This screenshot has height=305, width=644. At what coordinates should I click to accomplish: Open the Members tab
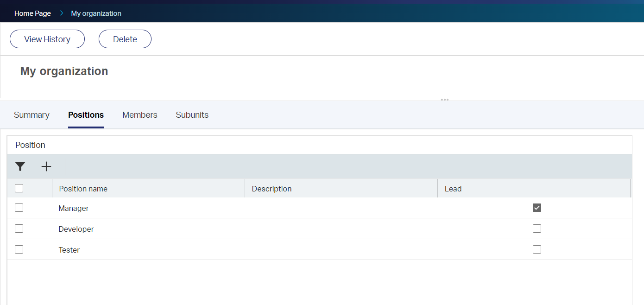pyautogui.click(x=139, y=114)
